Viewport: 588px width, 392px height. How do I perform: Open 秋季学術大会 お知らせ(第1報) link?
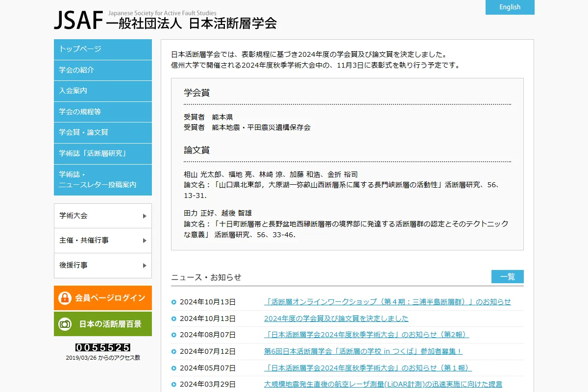click(368, 368)
